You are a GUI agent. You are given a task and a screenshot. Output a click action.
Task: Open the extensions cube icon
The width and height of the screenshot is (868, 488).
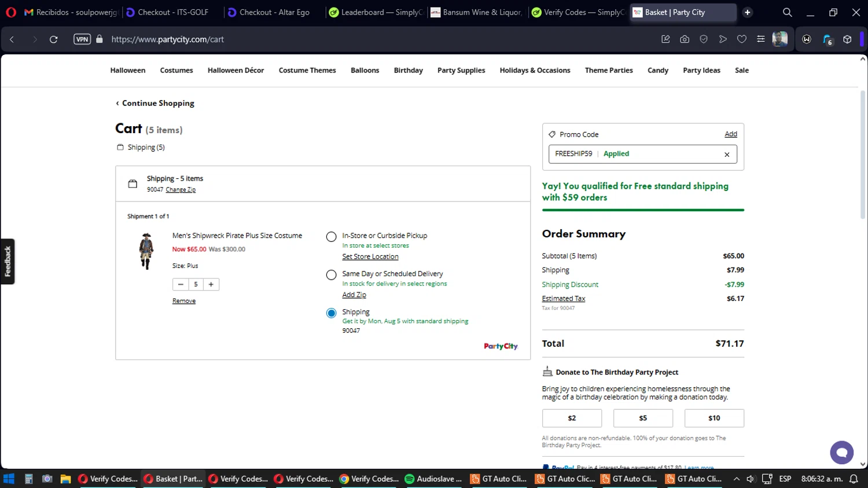pyautogui.click(x=847, y=39)
